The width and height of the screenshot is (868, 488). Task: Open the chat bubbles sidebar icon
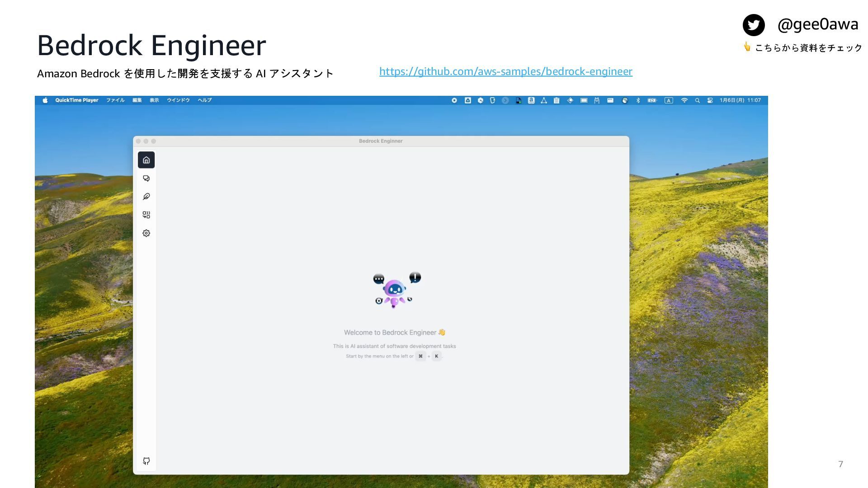(x=146, y=178)
